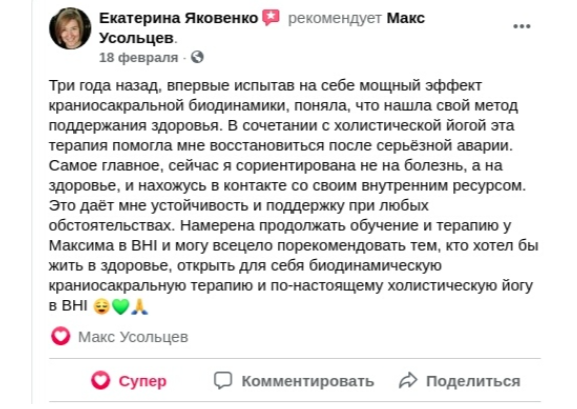Viewport: 577px width, 409px height.
Task: Click the praying hands emoji
Action: click(x=139, y=306)
